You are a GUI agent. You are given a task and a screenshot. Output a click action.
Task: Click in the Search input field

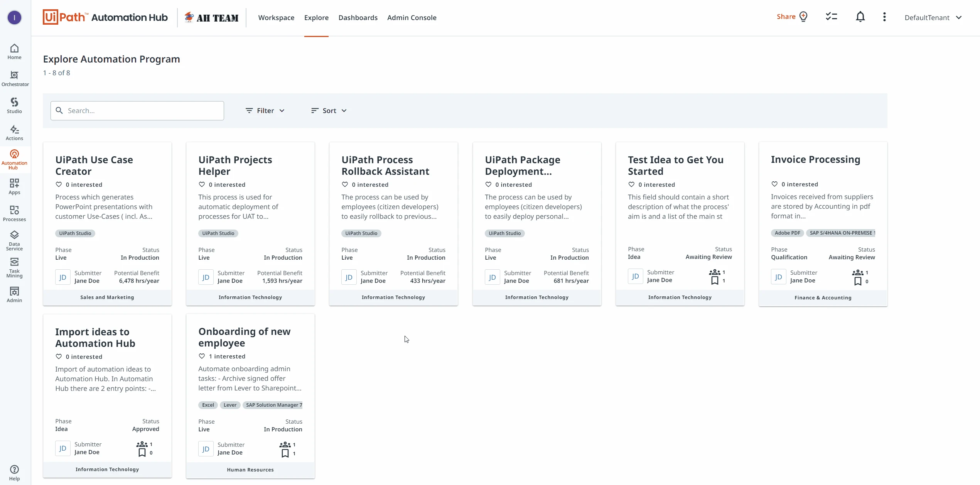(137, 111)
